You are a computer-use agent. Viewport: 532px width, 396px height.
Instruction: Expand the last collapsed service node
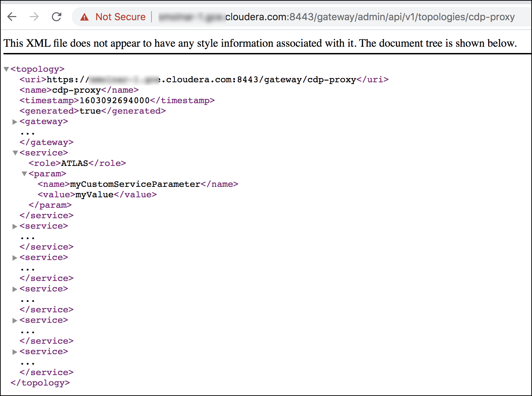15,352
